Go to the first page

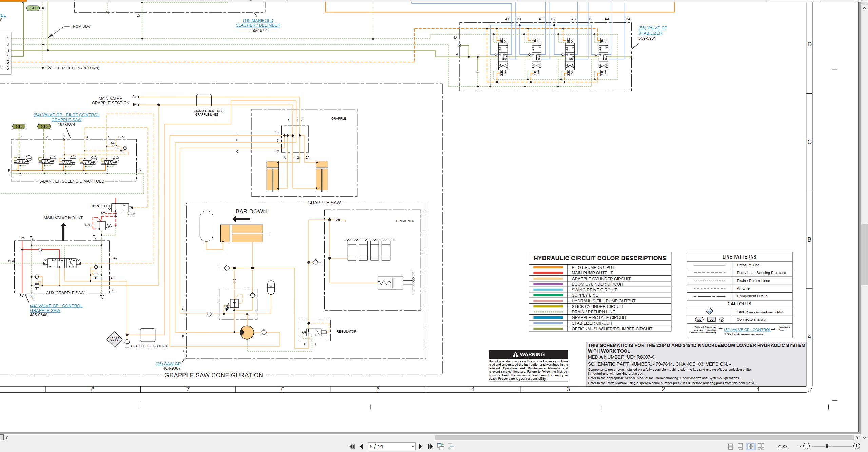[x=352, y=446]
